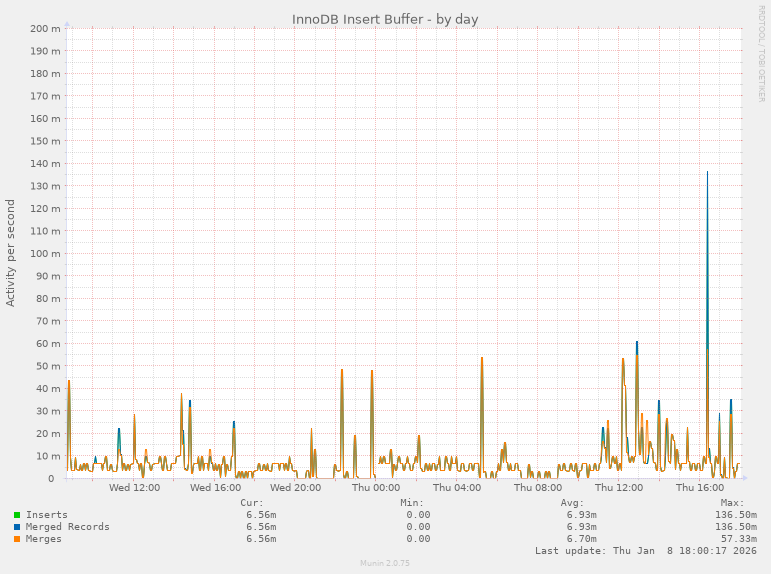Click the tallest blue spike peak near Thu 16:00
The width and height of the screenshot is (771, 574).
(708, 172)
